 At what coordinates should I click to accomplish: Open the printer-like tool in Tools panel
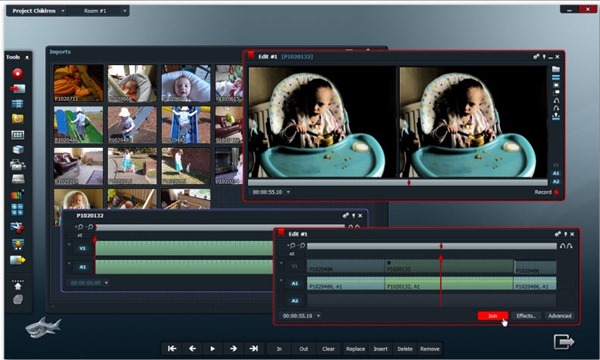pyautogui.click(x=18, y=165)
